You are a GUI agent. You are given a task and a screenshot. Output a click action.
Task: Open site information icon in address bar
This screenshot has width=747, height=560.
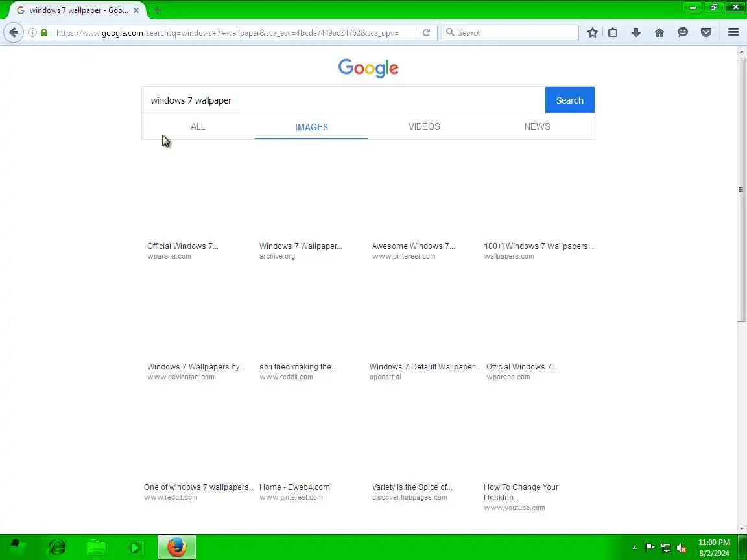(32, 32)
